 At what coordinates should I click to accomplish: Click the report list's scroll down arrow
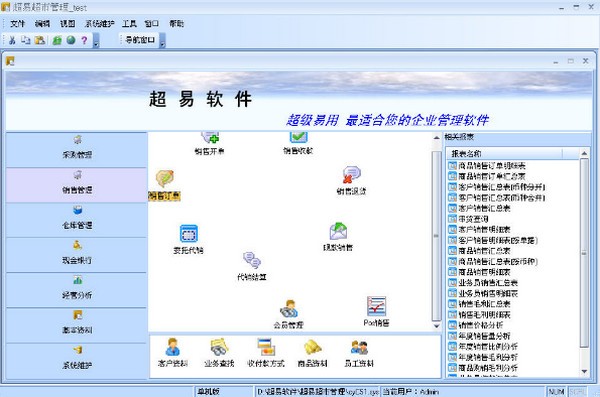pyautogui.click(x=584, y=371)
